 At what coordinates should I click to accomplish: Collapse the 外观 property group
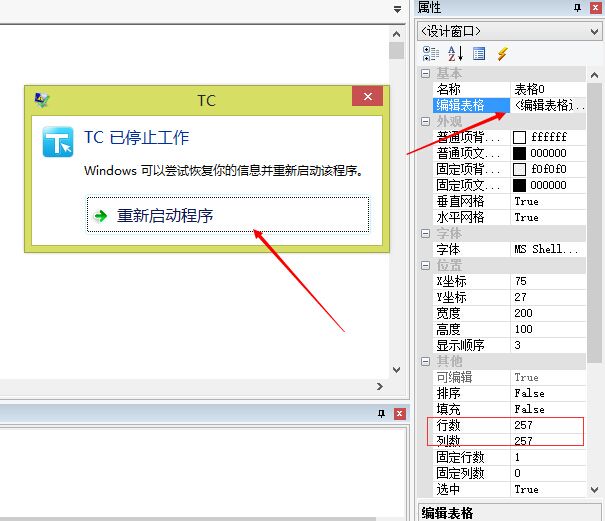(425, 122)
